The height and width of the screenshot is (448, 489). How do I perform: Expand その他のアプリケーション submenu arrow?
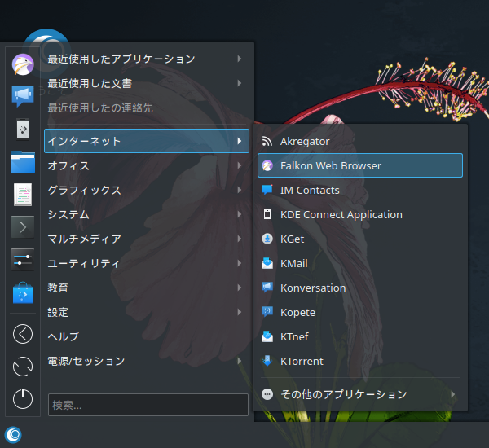pyautogui.click(x=453, y=394)
